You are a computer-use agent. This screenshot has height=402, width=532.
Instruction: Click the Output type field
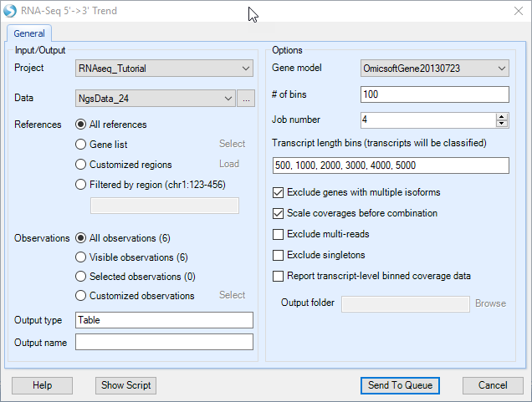click(164, 320)
